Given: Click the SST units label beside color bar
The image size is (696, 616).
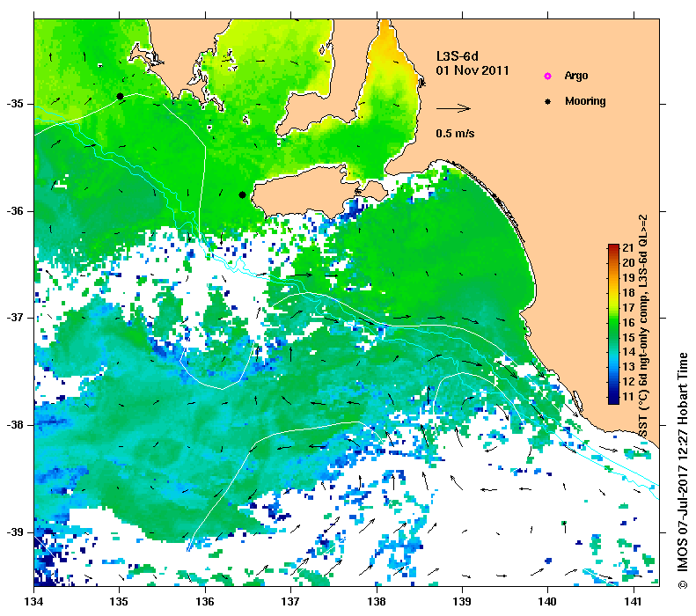Looking at the screenshot, I should pos(643,326).
